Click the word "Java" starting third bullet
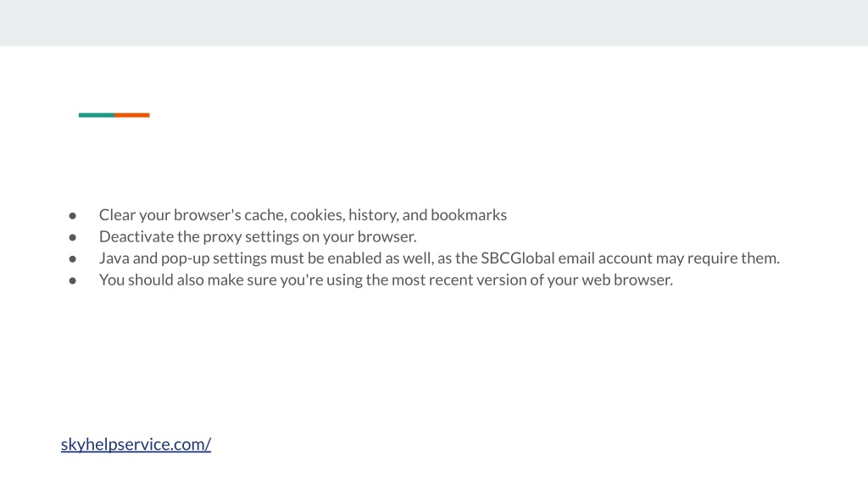 pos(114,258)
